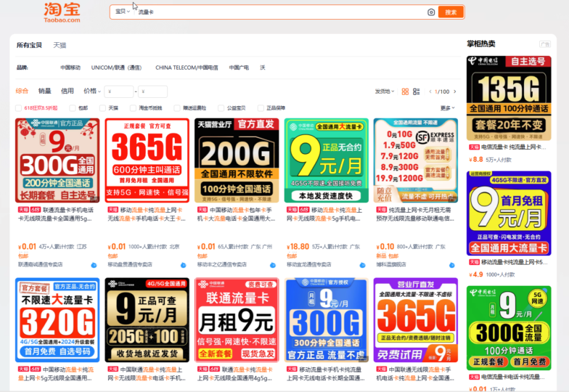Switch to list view layout icon
569x392 pixels.
[x=416, y=91]
